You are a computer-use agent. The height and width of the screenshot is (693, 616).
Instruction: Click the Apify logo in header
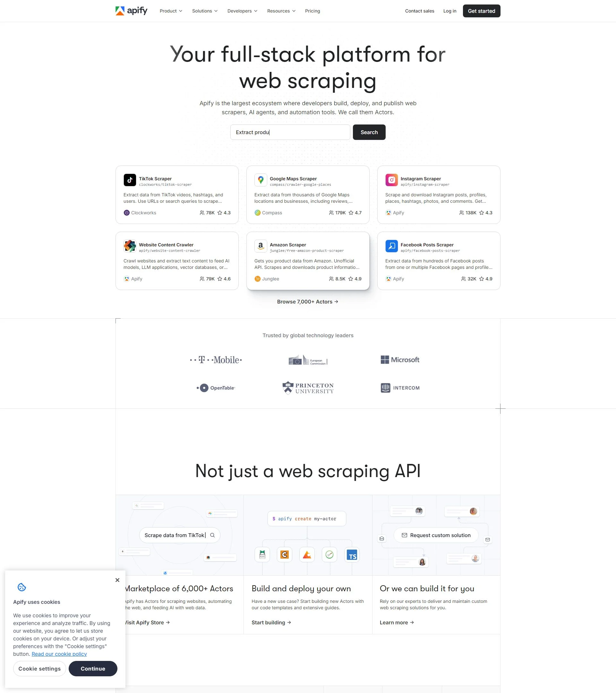pos(131,11)
